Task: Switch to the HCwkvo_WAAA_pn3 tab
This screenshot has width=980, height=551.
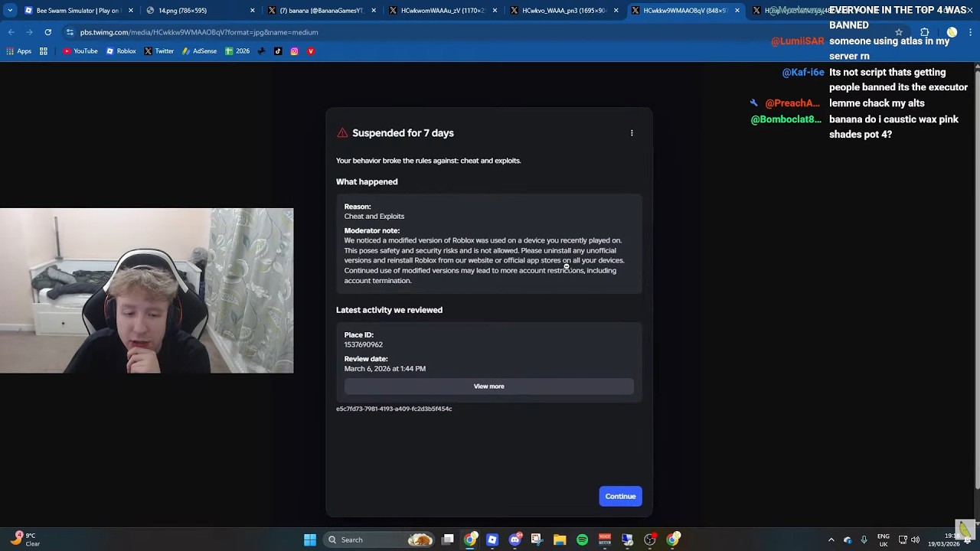Action: tap(564, 11)
